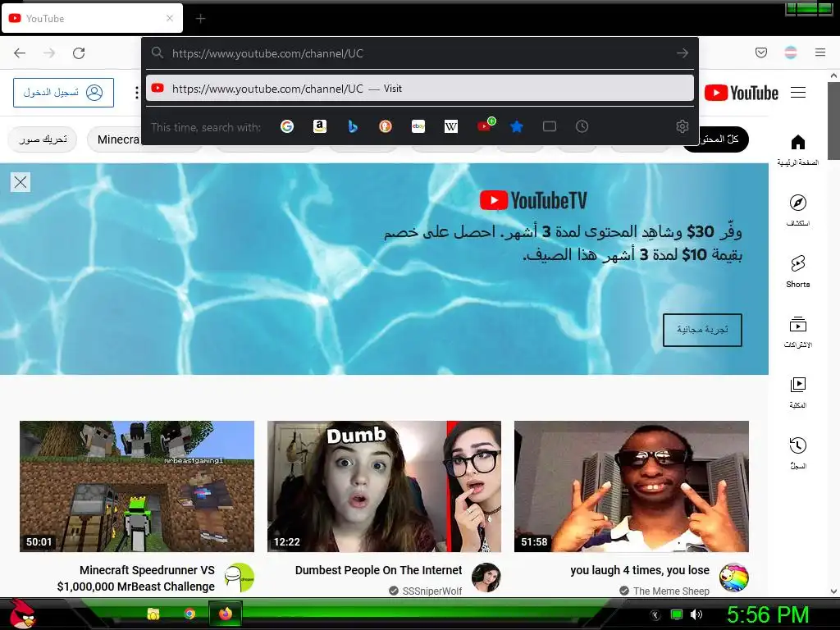
Task: Search this time with Wikipedia
Action: (451, 126)
